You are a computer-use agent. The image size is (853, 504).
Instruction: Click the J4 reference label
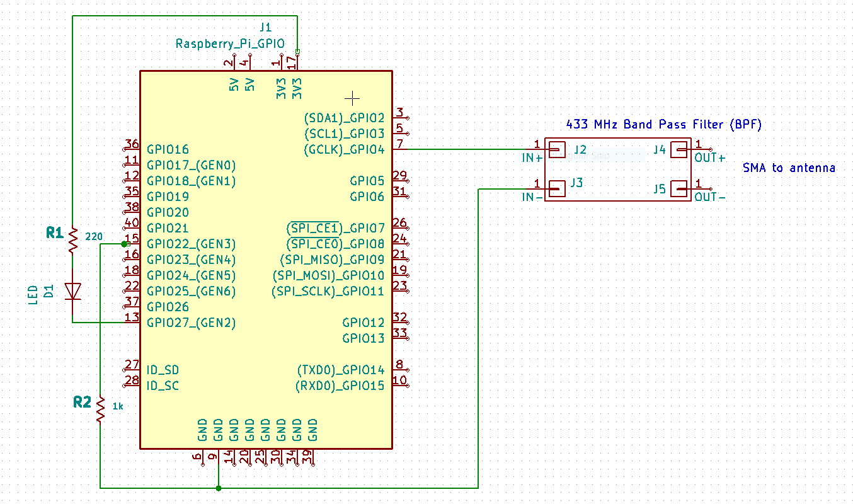click(x=660, y=150)
